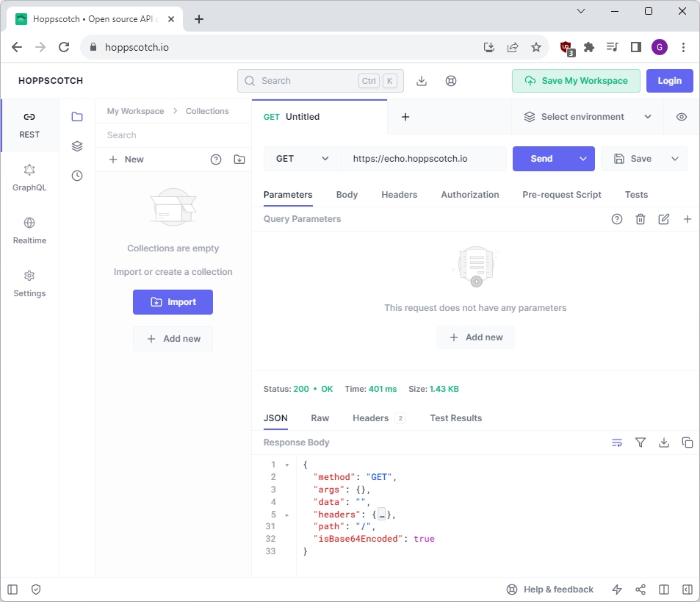
Task: Clear all query parameters
Action: (640, 218)
